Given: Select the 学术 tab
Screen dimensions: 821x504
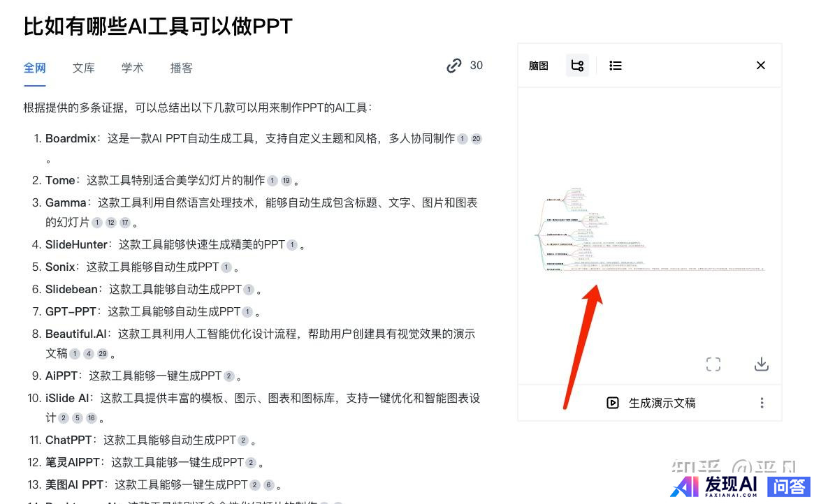Looking at the screenshot, I should click(133, 68).
